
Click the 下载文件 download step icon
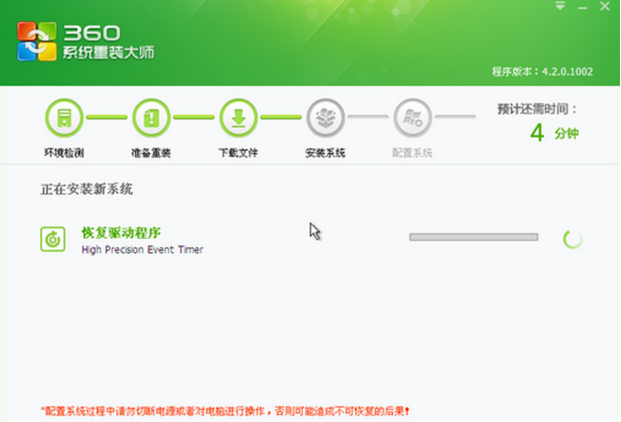tap(238, 117)
